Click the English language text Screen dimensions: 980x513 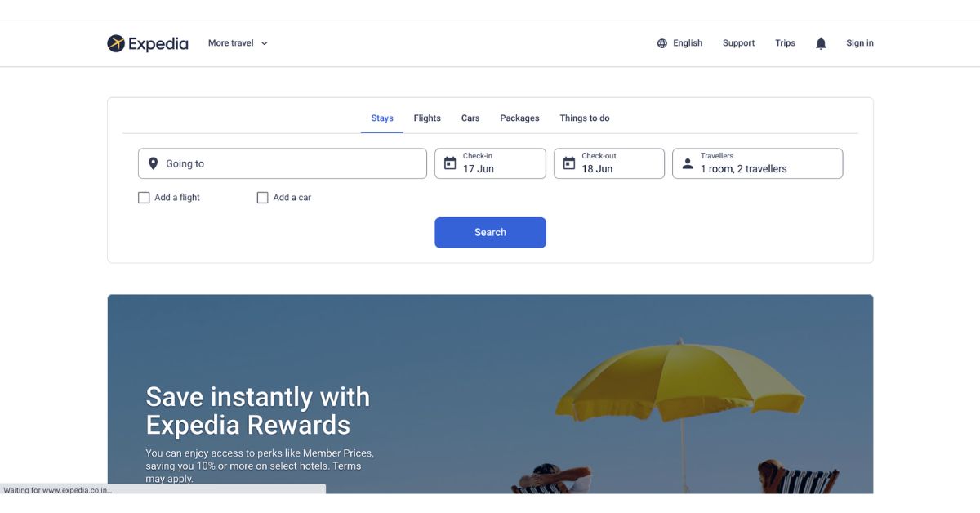click(x=688, y=43)
